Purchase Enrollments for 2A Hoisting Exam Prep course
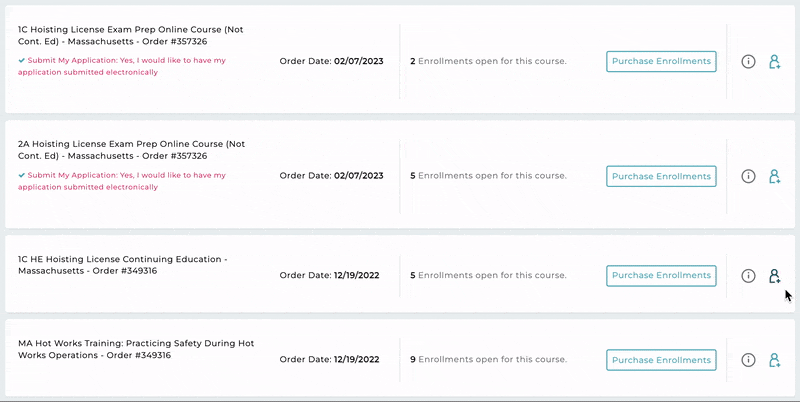The image size is (800, 402). pyautogui.click(x=661, y=176)
